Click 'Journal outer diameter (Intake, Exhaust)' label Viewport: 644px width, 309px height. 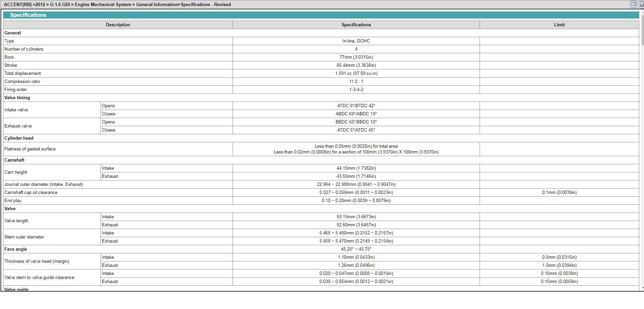(44, 184)
